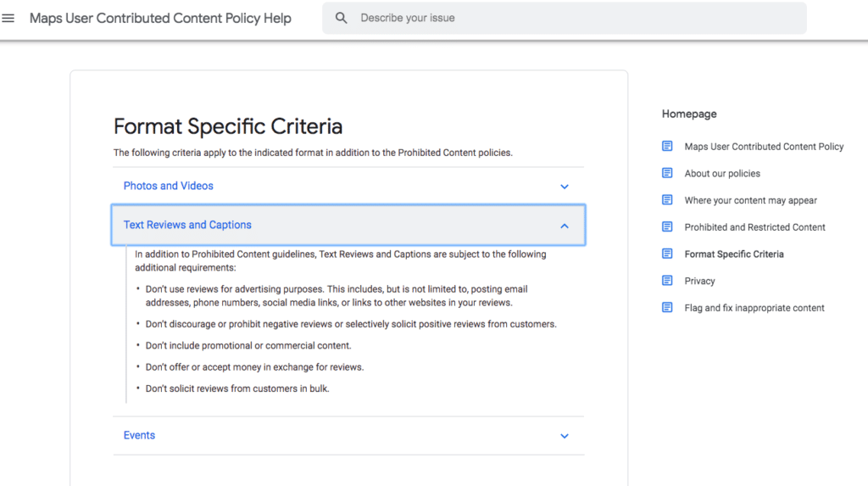Click article icon beside Prohibited and Restricted Content
Image resolution: width=868 pixels, height=486 pixels.
coord(667,226)
